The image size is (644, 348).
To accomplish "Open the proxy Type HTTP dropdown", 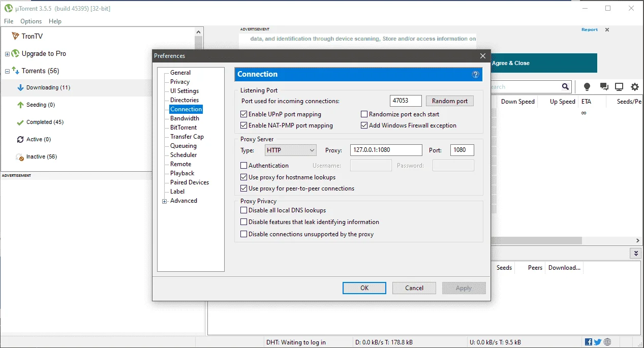I will [x=291, y=150].
